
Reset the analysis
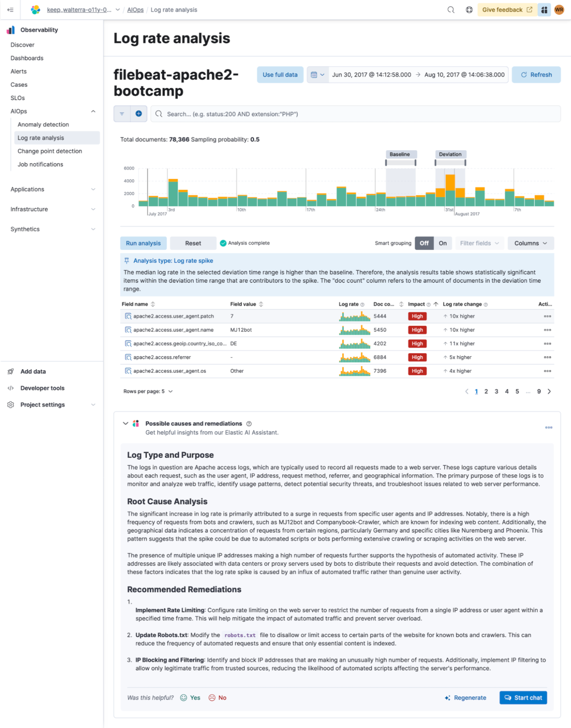(193, 243)
